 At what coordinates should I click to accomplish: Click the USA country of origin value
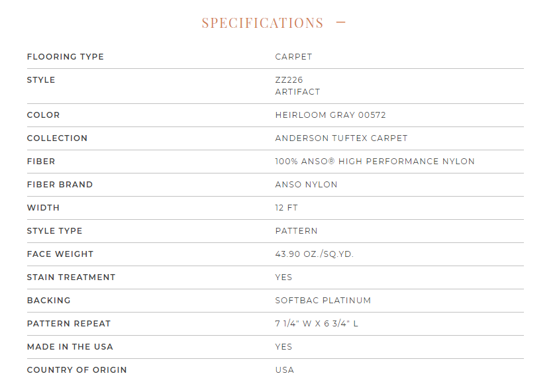click(285, 370)
